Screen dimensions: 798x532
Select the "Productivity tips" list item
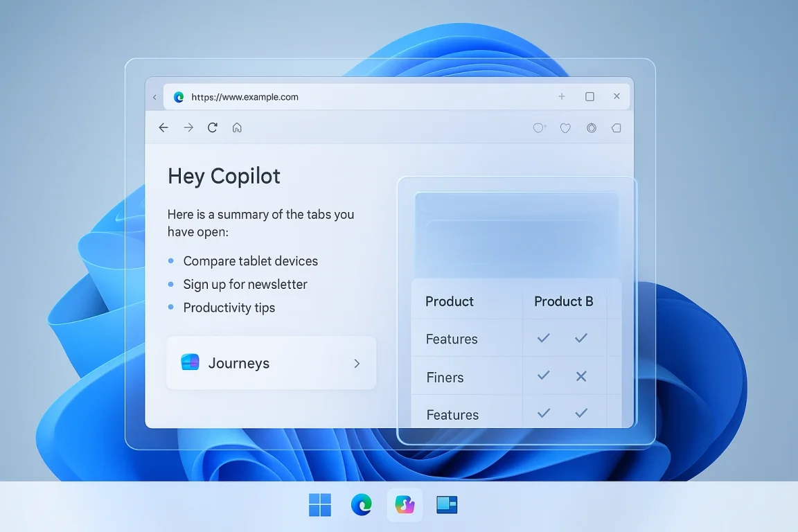tap(229, 308)
